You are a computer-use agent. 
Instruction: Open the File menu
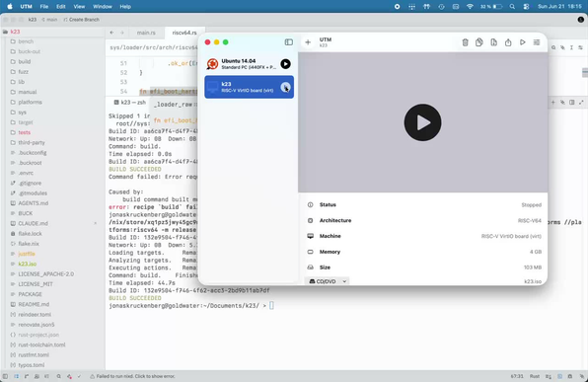[43, 6]
